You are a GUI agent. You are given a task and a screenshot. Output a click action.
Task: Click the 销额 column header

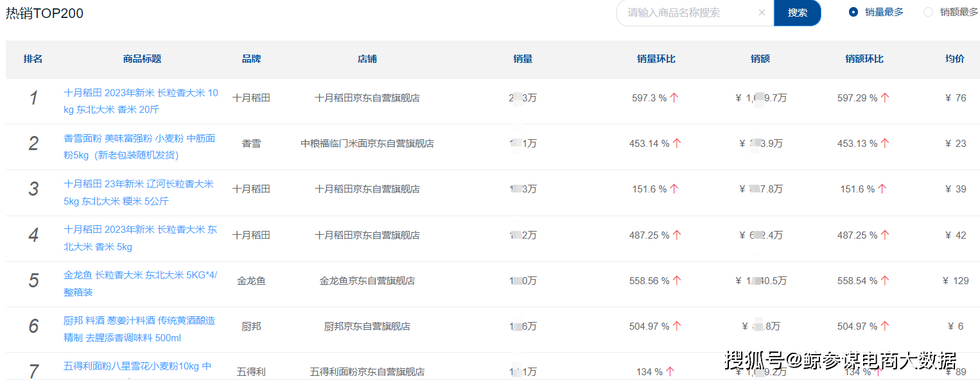click(760, 59)
